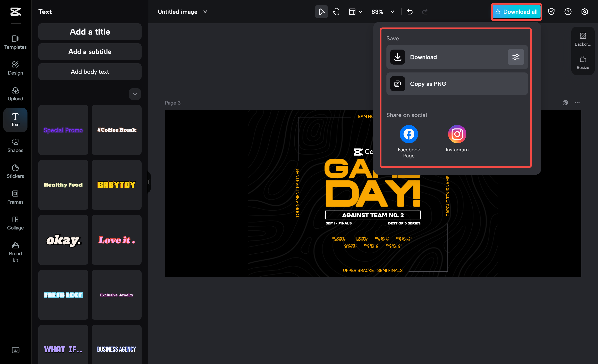This screenshot has height=364, width=598.
Task: Open keyboard shortcuts from the bottom corner
Action: (x=15, y=350)
